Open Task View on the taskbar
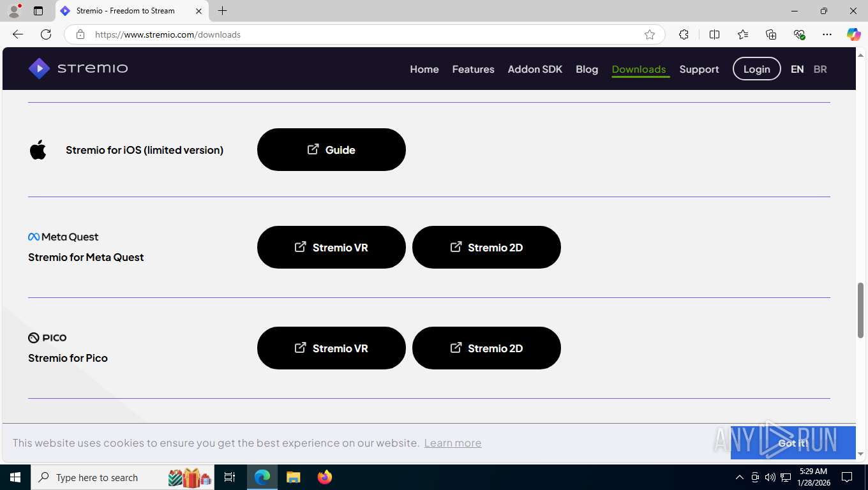 [x=230, y=477]
